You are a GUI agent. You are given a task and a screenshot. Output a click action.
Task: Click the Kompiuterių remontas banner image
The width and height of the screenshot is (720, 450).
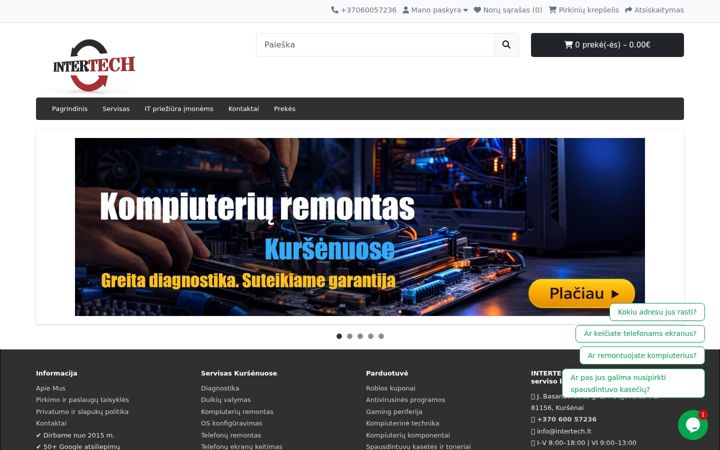(360, 227)
